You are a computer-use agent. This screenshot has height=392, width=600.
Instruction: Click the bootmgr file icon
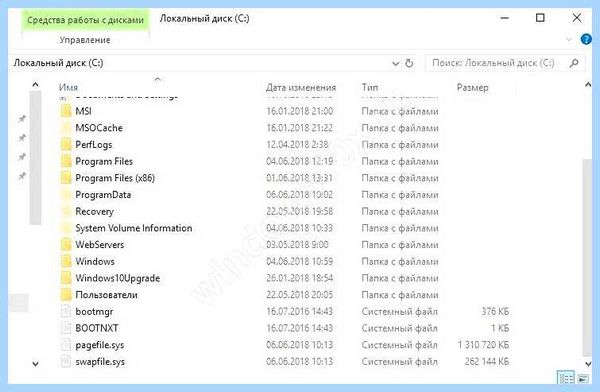[x=66, y=312]
